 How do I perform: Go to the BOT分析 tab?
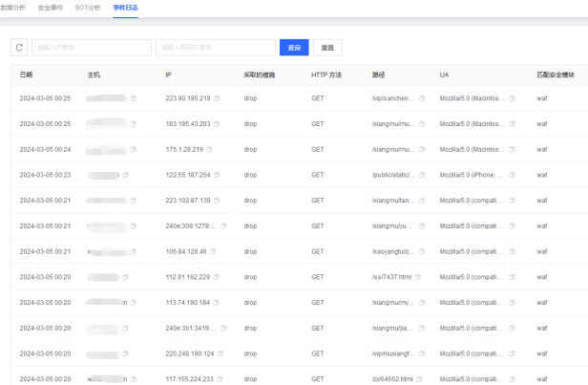(88, 8)
